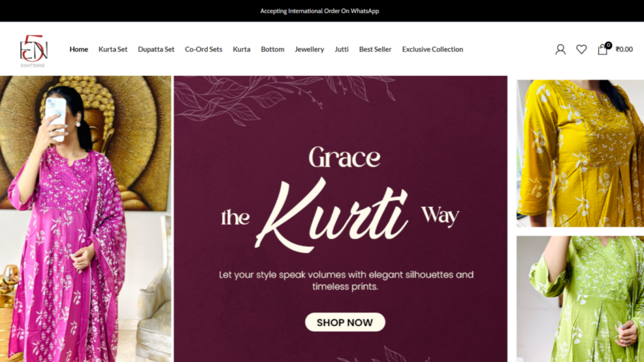644x362 pixels.
Task: Navigate to the Bottom category
Action: click(273, 49)
